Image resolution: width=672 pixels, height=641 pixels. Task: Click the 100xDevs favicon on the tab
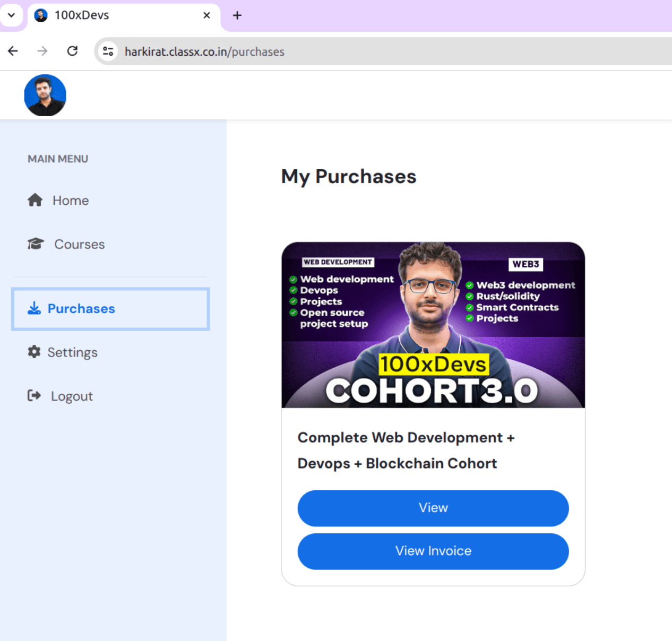point(39,15)
